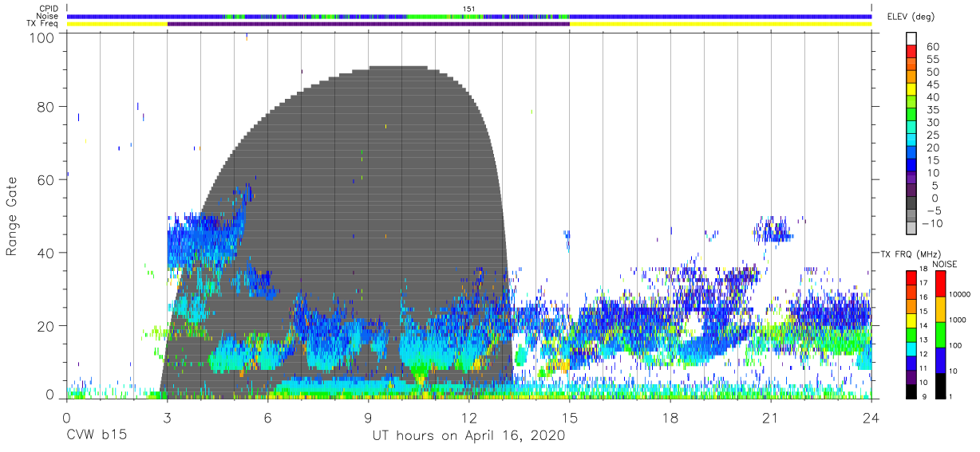Click the '40' tick on Range Gate axis
The height and width of the screenshot is (452, 980).
pyautogui.click(x=48, y=253)
